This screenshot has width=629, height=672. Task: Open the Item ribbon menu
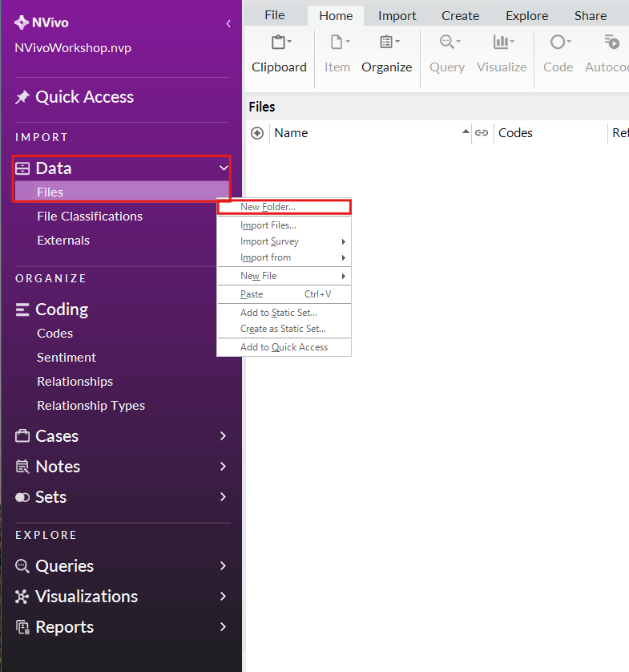tap(337, 55)
